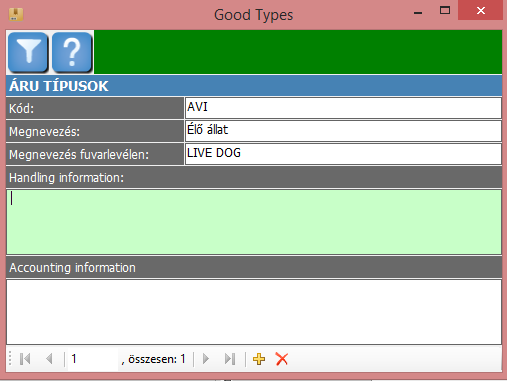
Task: Click into the Accounting information text area
Action: coord(254,312)
